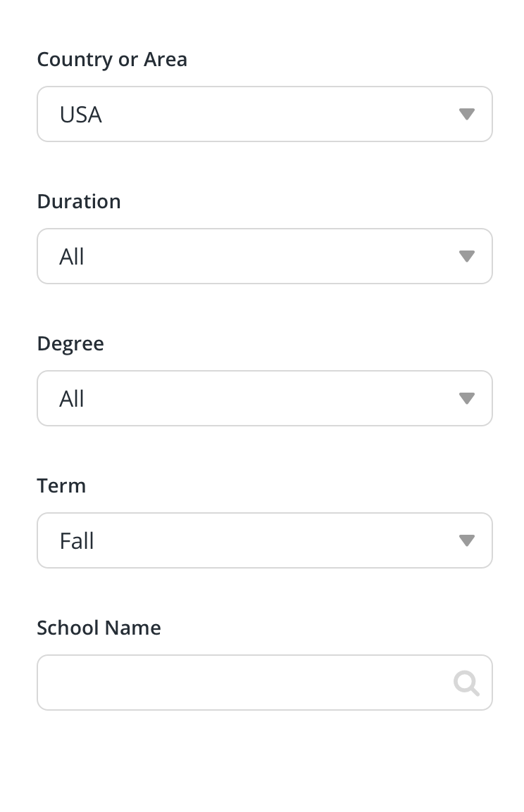Viewport: 524px width, 812px height.
Task: Open the Country or Area dropdown
Action: (x=264, y=114)
